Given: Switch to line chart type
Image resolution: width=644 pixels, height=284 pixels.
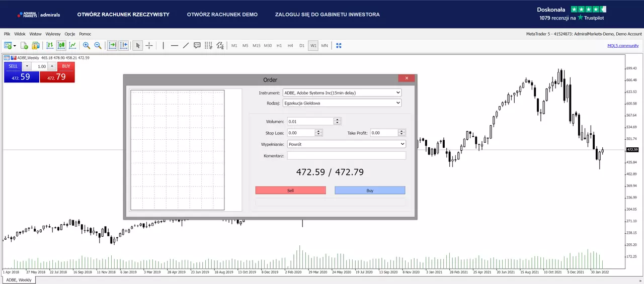Looking at the screenshot, I should point(73,45).
